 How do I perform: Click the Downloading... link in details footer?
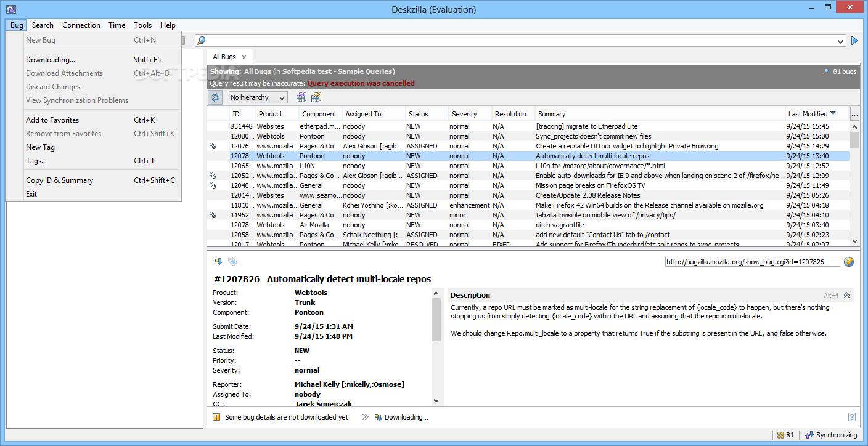(406, 417)
